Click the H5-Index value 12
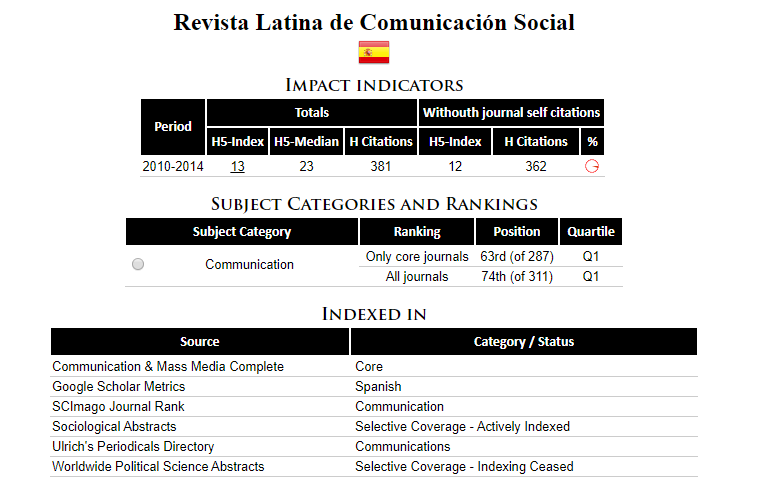 [x=455, y=166]
